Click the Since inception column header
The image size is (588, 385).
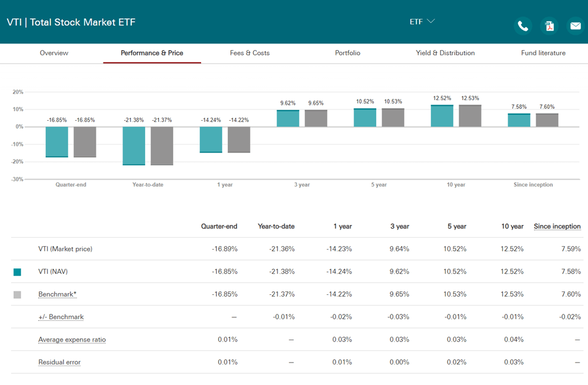coord(557,226)
